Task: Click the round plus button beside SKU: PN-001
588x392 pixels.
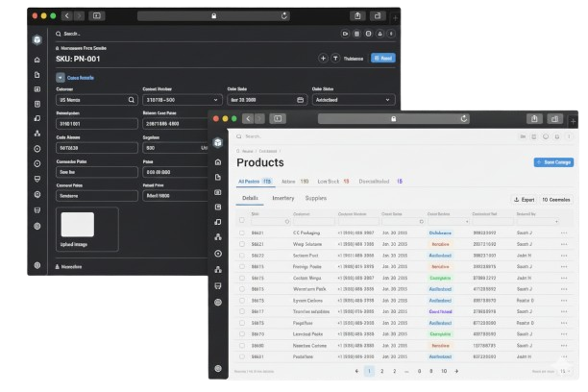Action: click(x=323, y=59)
